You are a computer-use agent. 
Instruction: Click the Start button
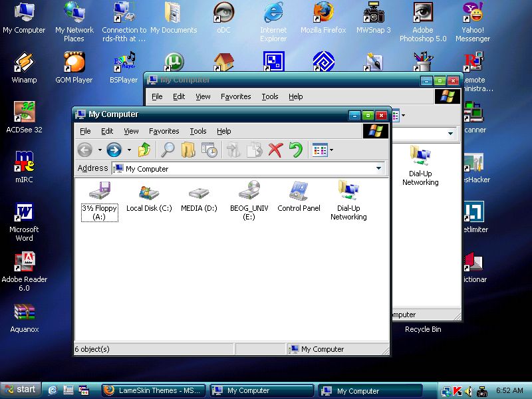point(21,390)
